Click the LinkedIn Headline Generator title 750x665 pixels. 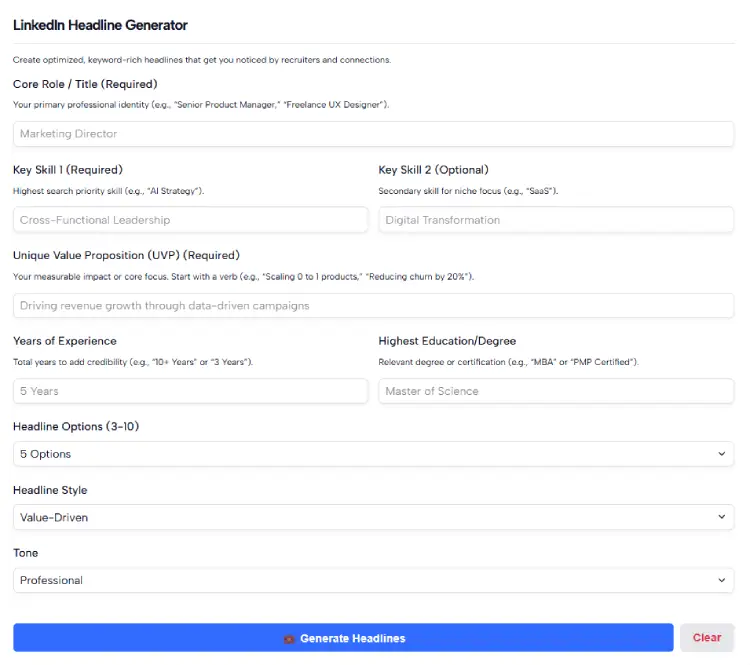point(100,25)
